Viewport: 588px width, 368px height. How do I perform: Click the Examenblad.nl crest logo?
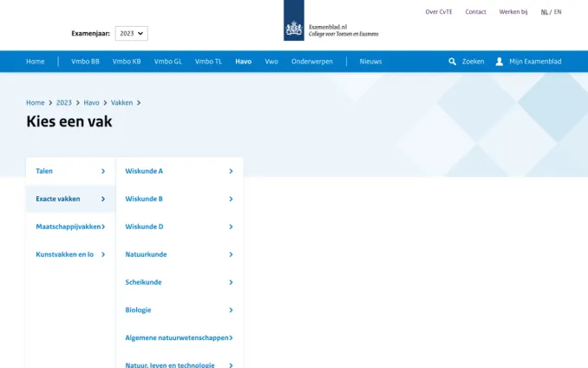tap(294, 29)
